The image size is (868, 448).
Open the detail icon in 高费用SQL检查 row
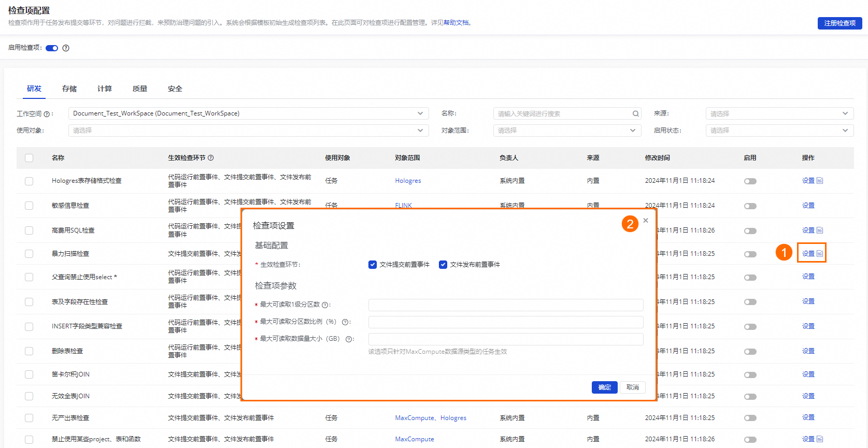click(820, 230)
